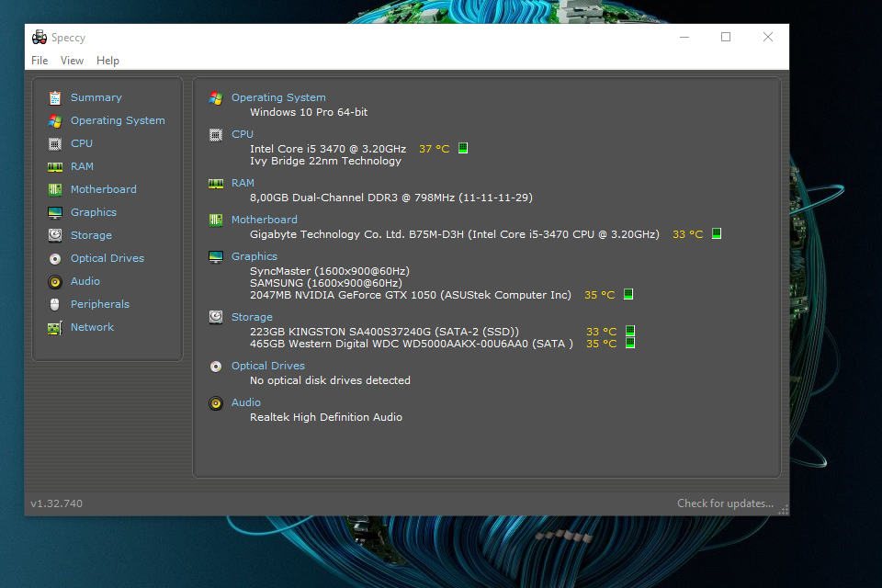Click the Kingston SSD temperature indicator
This screenshot has width=882, height=588.
coord(630,331)
